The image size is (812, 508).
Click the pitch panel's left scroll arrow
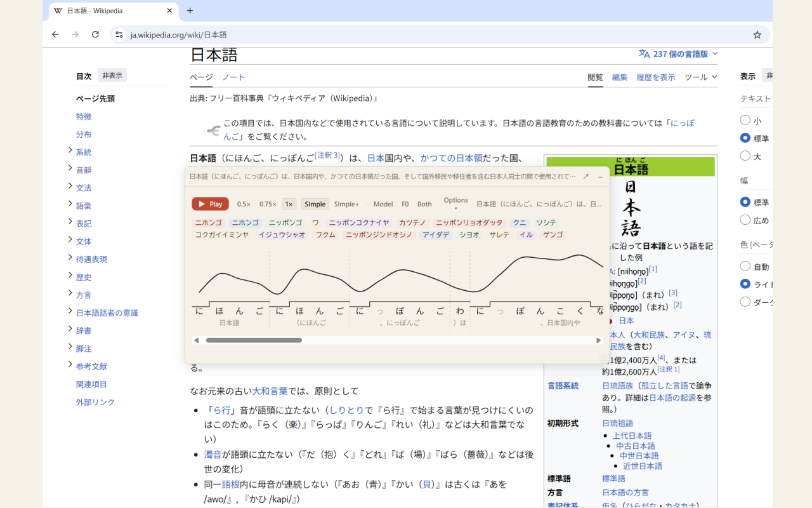point(197,340)
